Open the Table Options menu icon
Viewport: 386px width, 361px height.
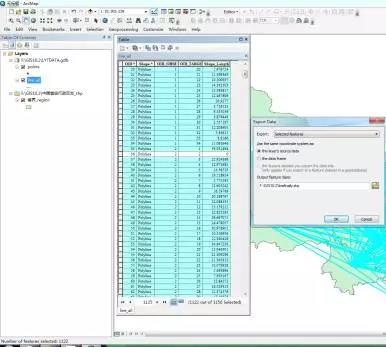tap(122, 48)
